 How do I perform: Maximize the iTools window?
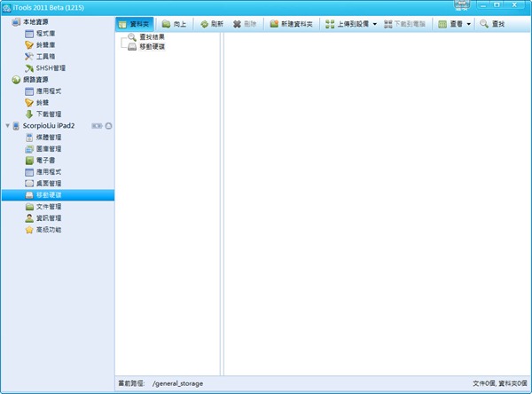[497, 5]
